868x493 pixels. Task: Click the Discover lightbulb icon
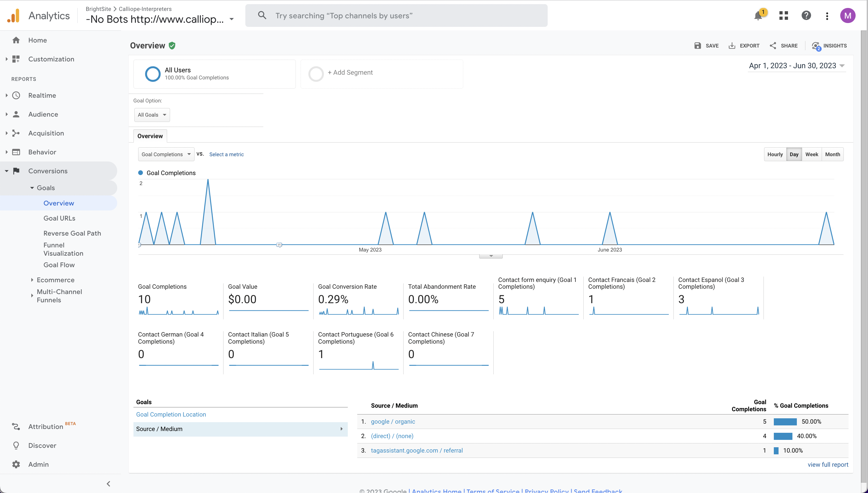[16, 445]
